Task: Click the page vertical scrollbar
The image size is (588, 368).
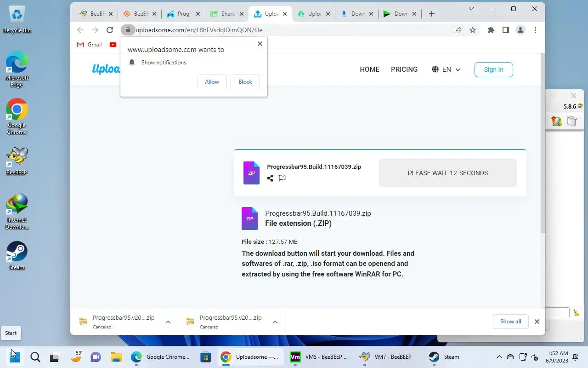Action: 542,143
